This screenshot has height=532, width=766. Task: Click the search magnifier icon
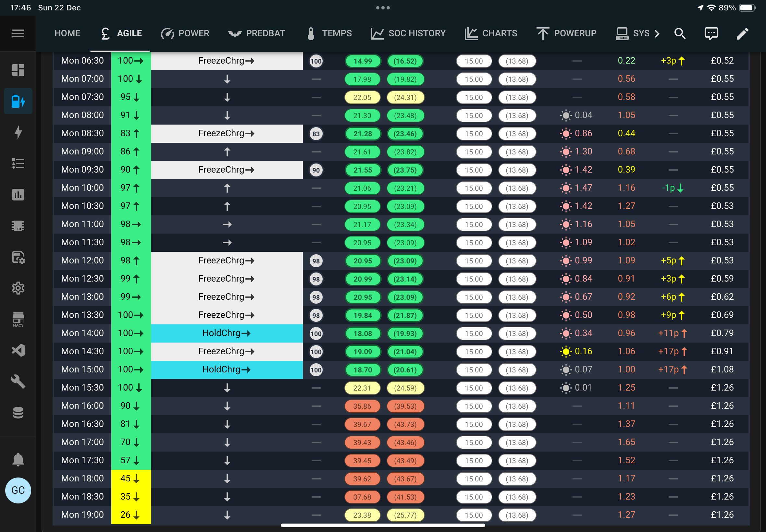(x=680, y=33)
